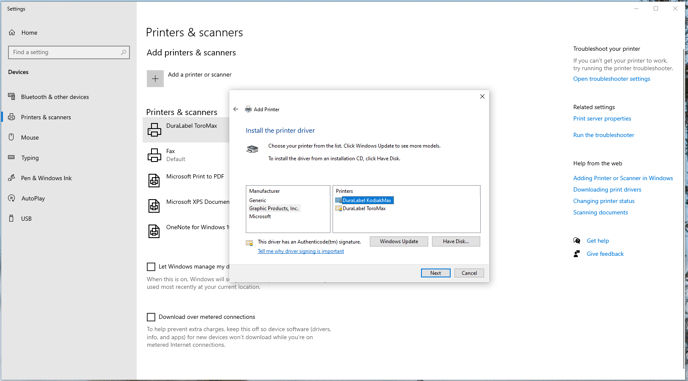The width and height of the screenshot is (688, 381).
Task: Open Scanning documents help link
Action: tap(600, 212)
